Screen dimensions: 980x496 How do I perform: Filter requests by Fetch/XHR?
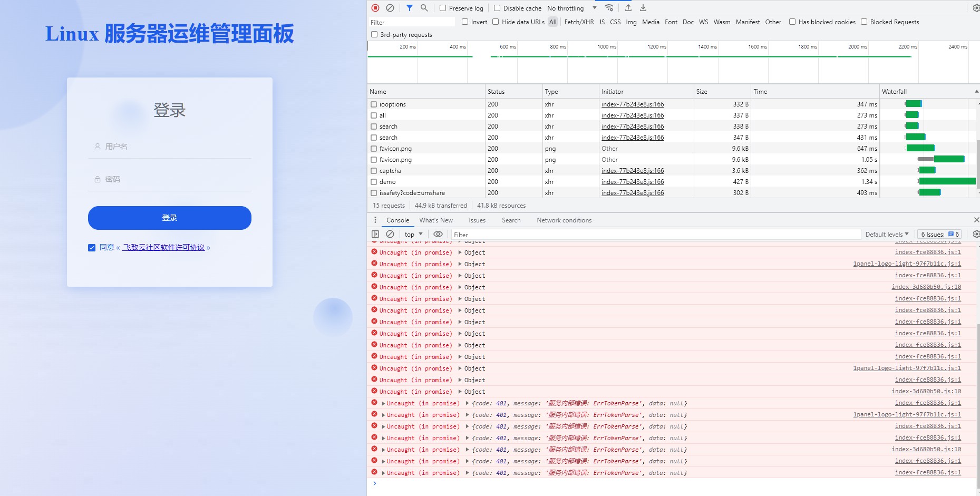point(579,22)
